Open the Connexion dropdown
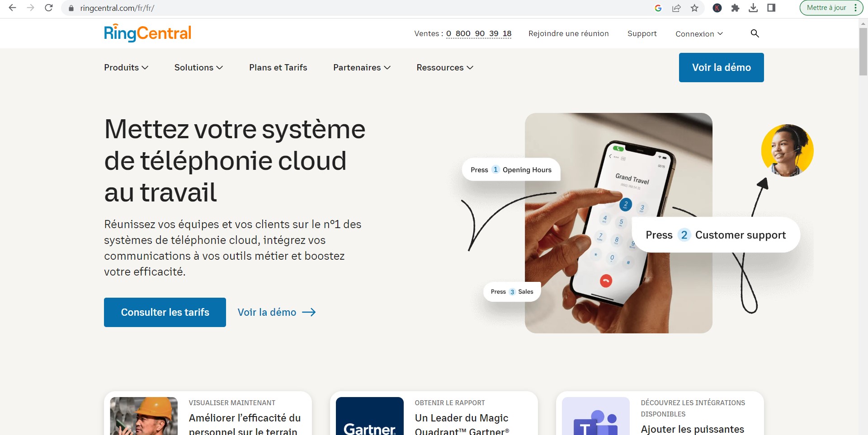 699,34
